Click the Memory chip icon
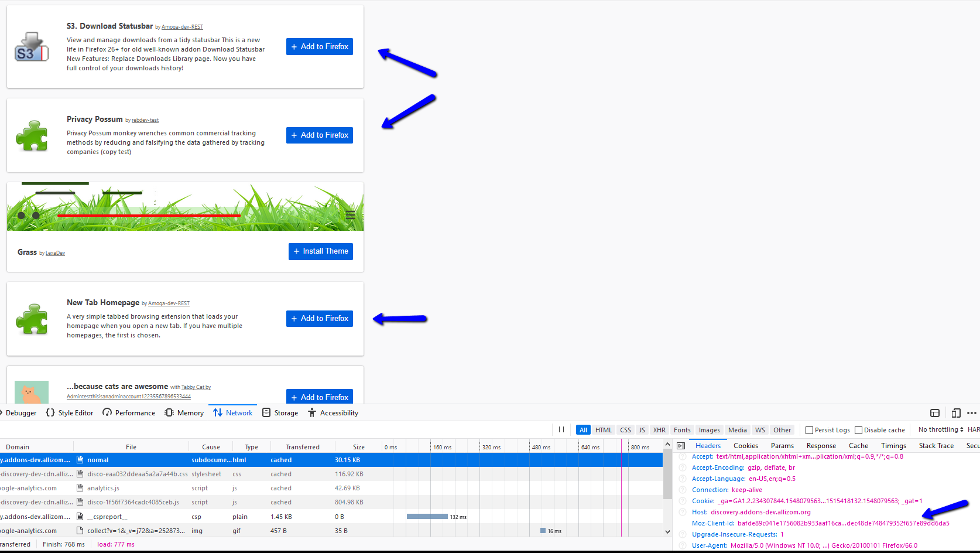This screenshot has height=553, width=980. pos(169,412)
